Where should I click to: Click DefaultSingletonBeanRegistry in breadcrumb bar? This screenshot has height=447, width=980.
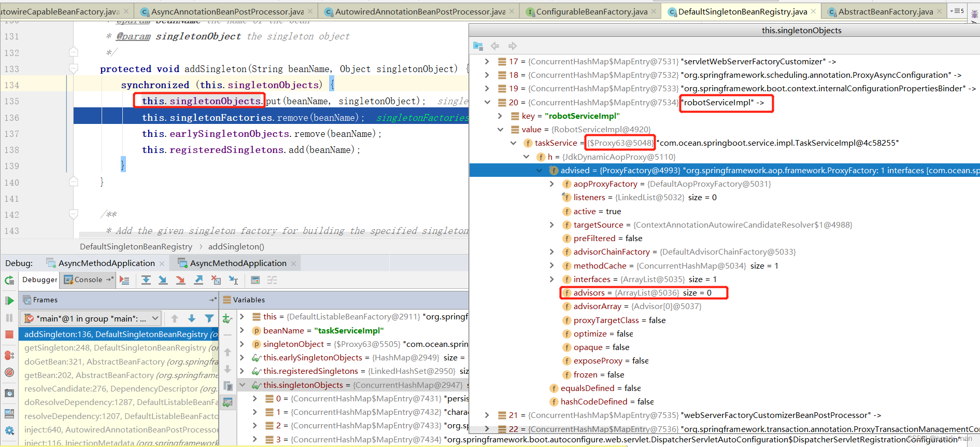pos(136,247)
